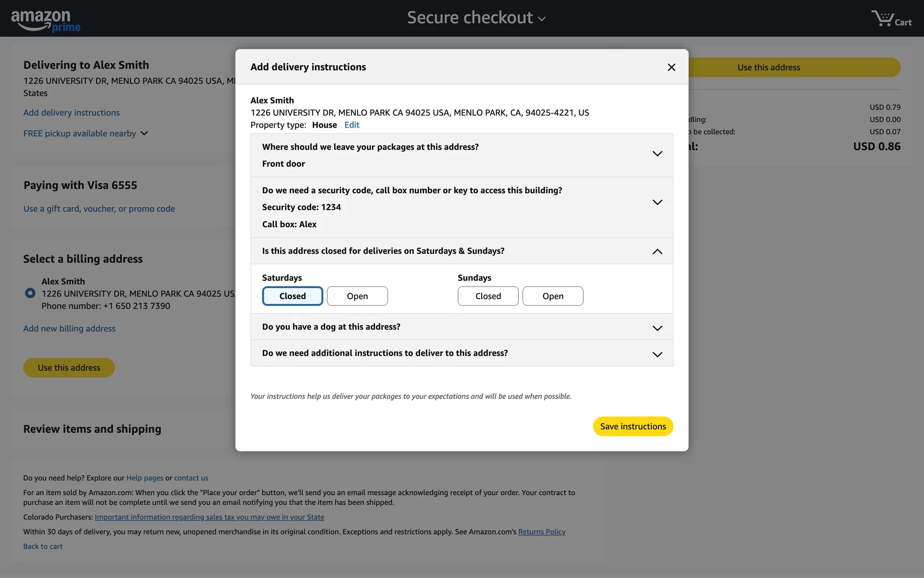Set Saturdays to Closed

click(292, 296)
